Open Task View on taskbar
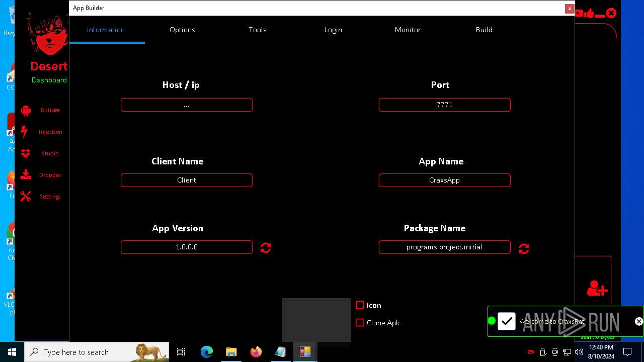Viewport: 644px width, 362px height. 181,352
